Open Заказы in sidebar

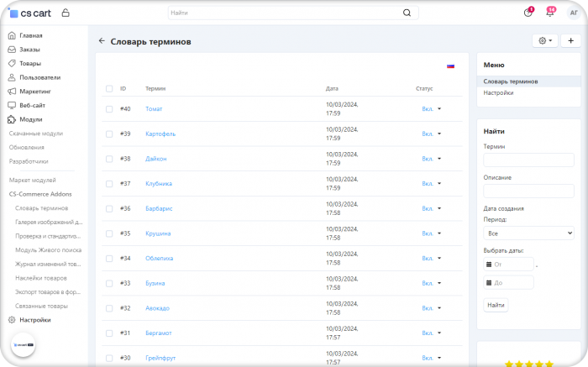[x=29, y=50]
